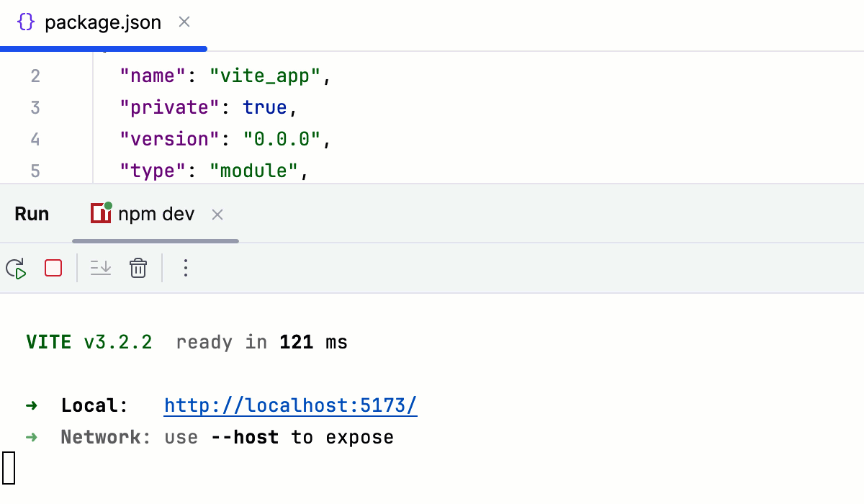Clear console output with trash icon
This screenshot has width=864, height=504.
pos(138,269)
